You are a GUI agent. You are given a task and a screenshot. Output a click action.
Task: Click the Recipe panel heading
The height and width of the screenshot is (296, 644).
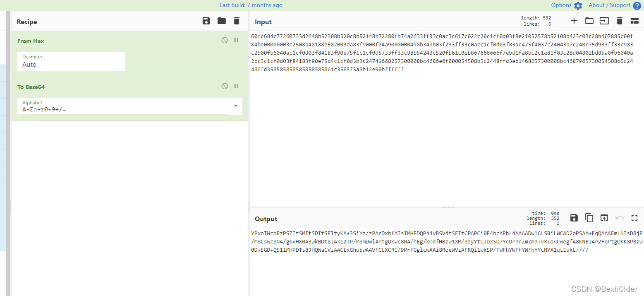coord(27,22)
